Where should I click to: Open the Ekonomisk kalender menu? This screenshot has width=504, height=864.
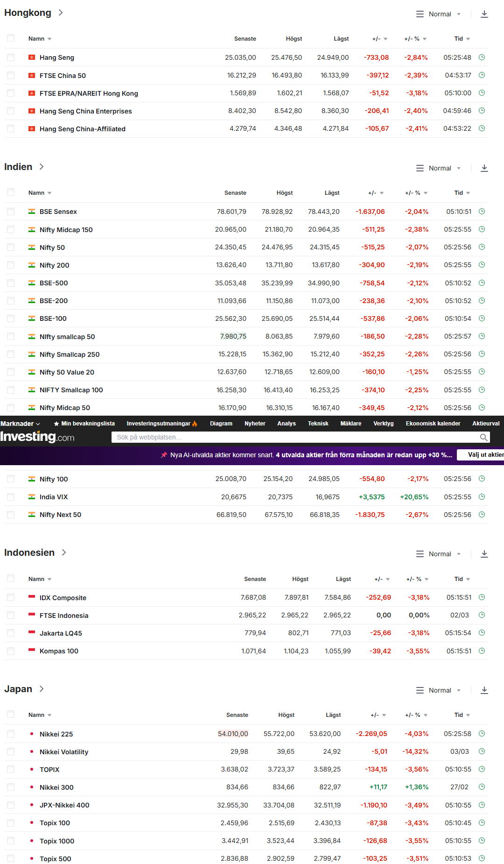(433, 424)
